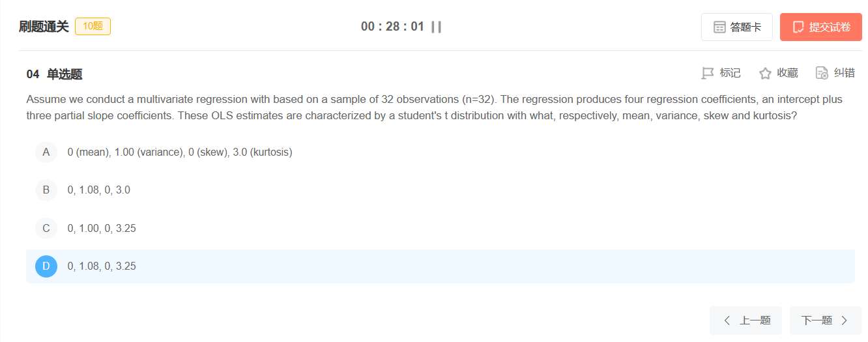Image resolution: width=868 pixels, height=342 pixels.
Task: Select the highlighted answer option D
Action: coord(46,266)
